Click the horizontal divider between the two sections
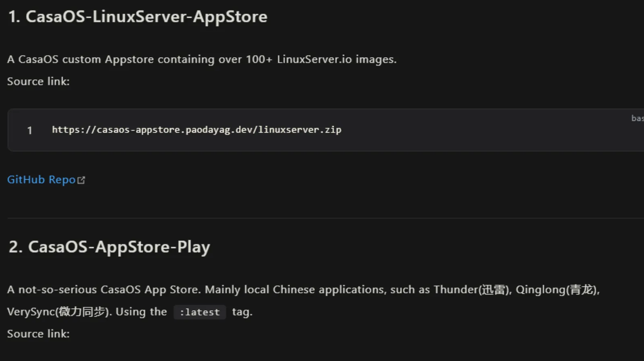This screenshot has width=644, height=361. [x=322, y=218]
